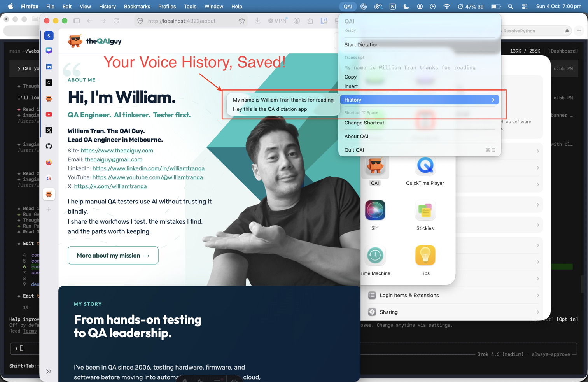Follow the youtube.com/@williamtranqa link
The height and width of the screenshot is (382, 588).
pos(148,177)
